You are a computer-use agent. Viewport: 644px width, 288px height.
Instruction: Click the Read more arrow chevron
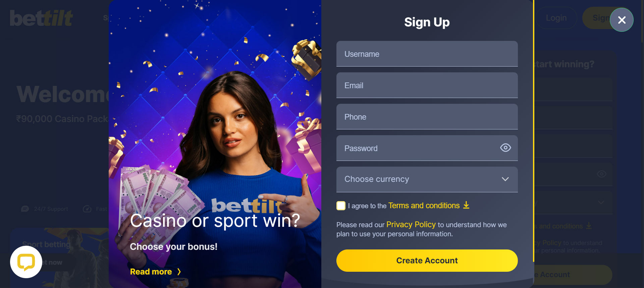pyautogui.click(x=179, y=272)
